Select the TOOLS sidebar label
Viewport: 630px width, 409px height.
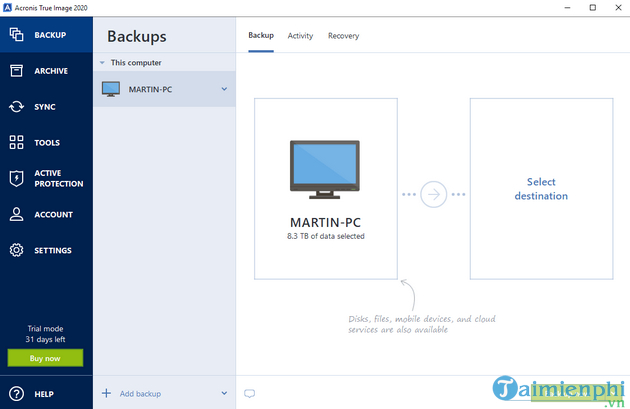[47, 143]
